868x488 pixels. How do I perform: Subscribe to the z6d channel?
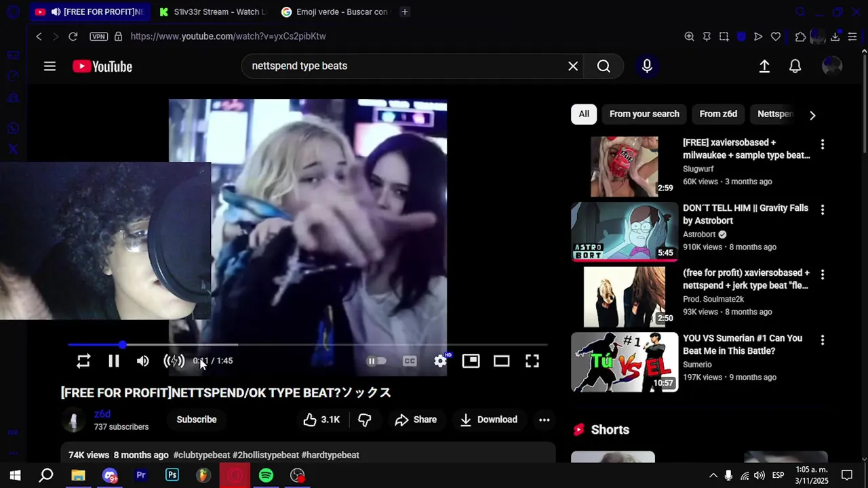pos(197,420)
